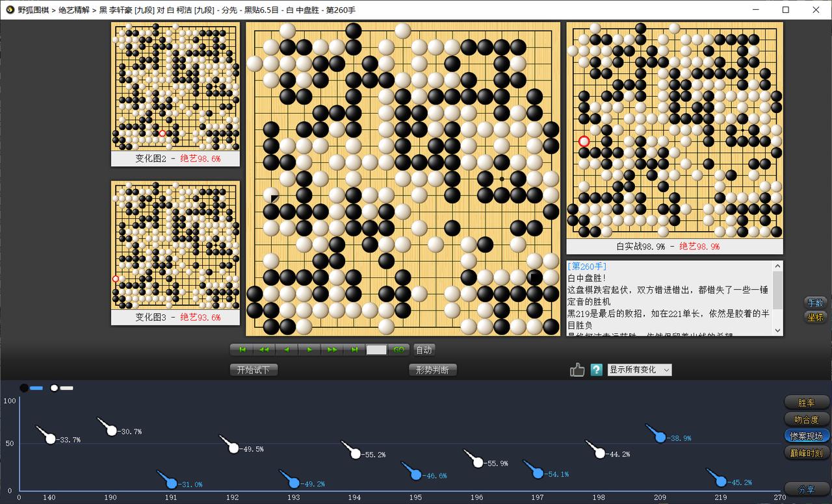Open the 变化图2 variation thumbnail board
Viewport: 832px width, 504px height.
(x=175, y=86)
